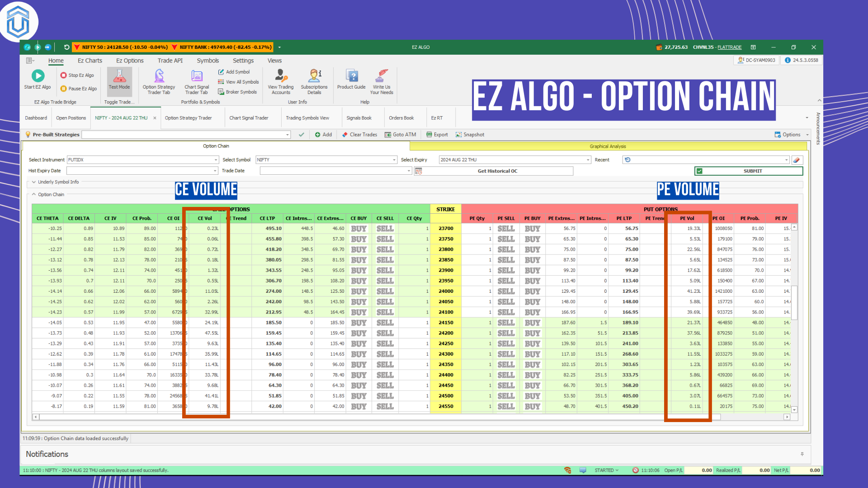Open the STARTED status dropdown
This screenshot has width=868, height=488.
[607, 470]
